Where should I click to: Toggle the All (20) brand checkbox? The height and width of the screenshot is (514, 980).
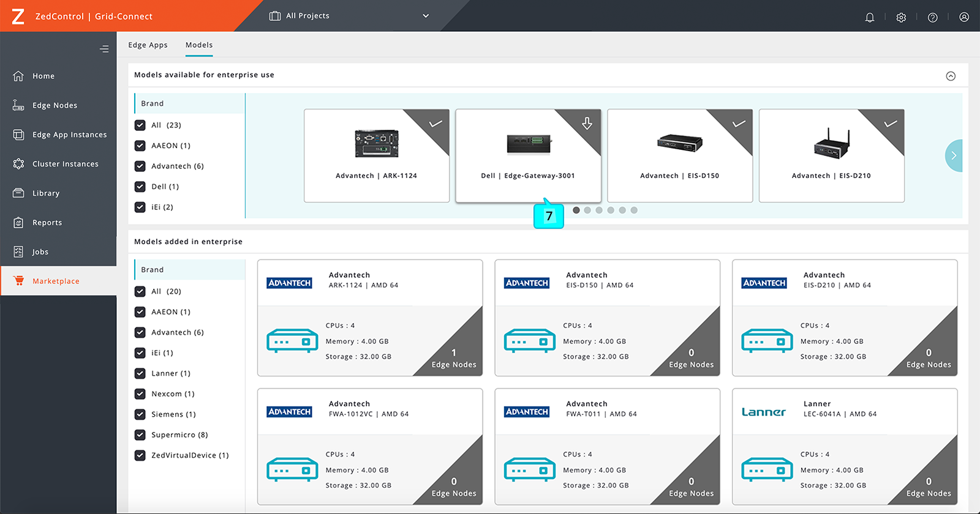pyautogui.click(x=140, y=291)
